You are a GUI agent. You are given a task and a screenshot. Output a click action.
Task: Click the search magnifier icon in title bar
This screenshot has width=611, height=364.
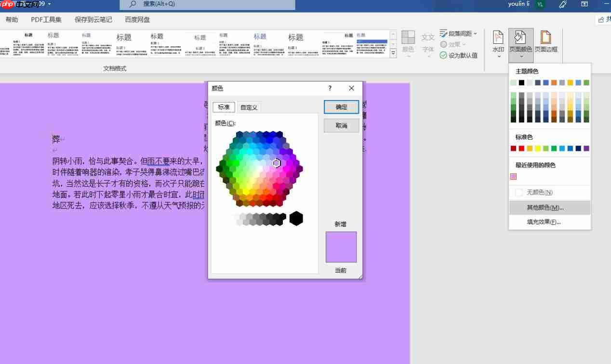pos(133,4)
